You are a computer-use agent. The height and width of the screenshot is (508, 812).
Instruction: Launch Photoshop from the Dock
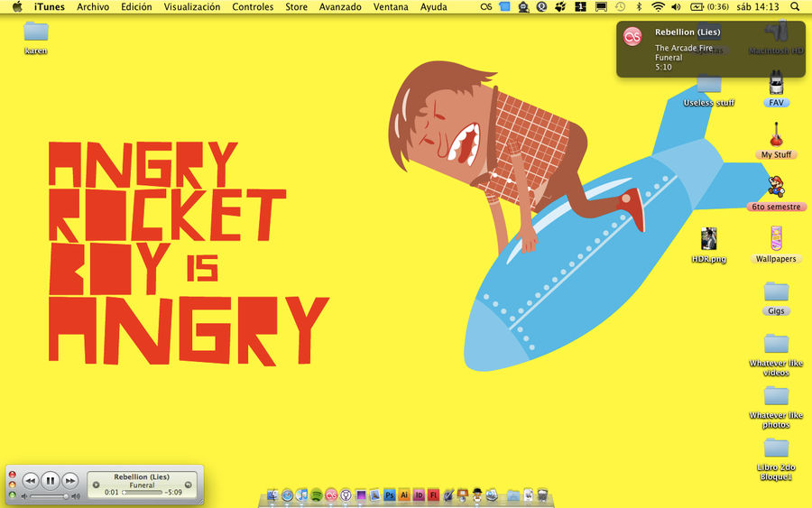click(390, 495)
